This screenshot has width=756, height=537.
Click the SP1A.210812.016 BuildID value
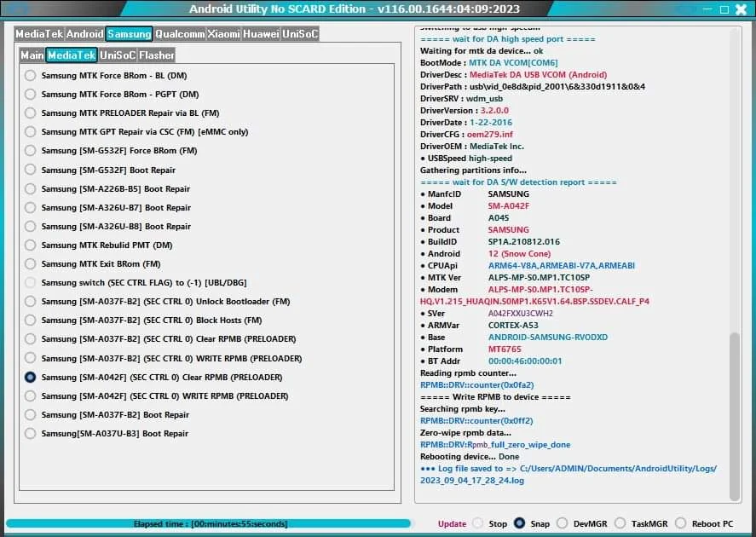click(524, 241)
